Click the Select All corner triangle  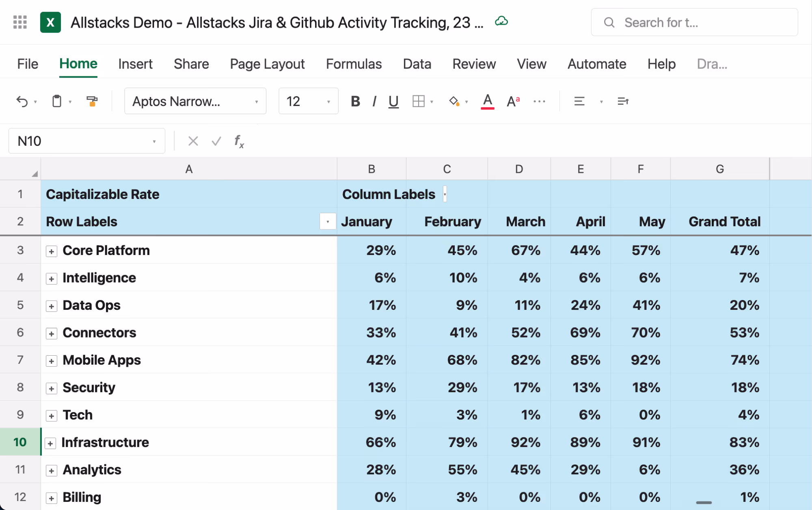pos(34,174)
